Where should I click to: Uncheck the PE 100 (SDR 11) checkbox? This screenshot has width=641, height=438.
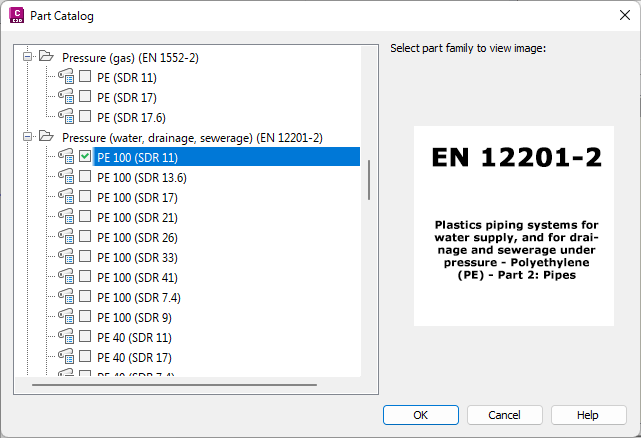point(85,156)
